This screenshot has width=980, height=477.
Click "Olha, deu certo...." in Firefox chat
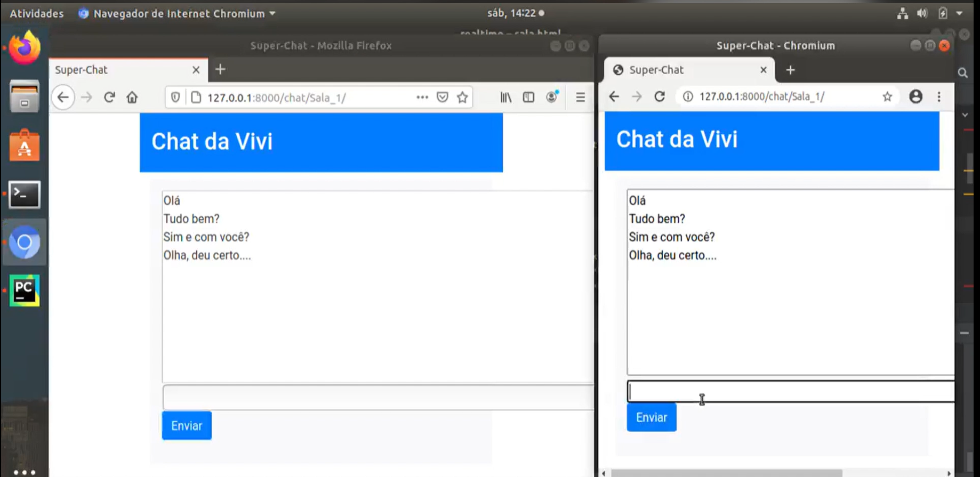click(x=207, y=255)
